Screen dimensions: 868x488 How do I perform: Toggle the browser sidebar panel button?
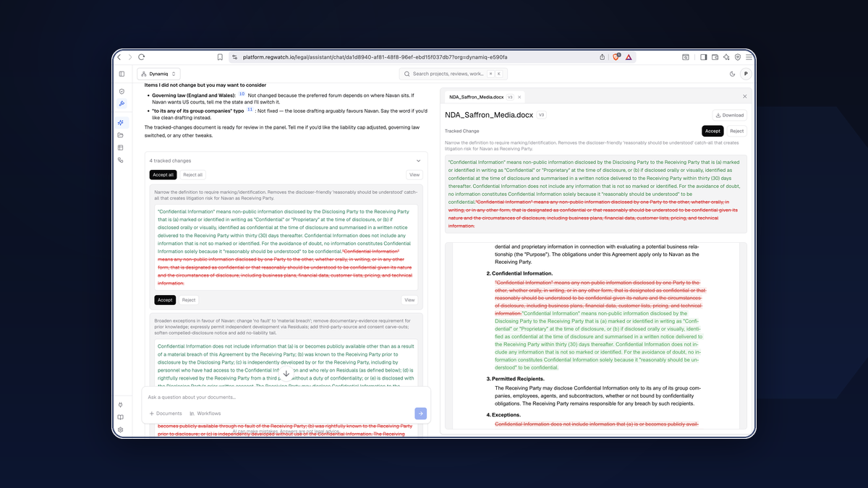(x=703, y=57)
